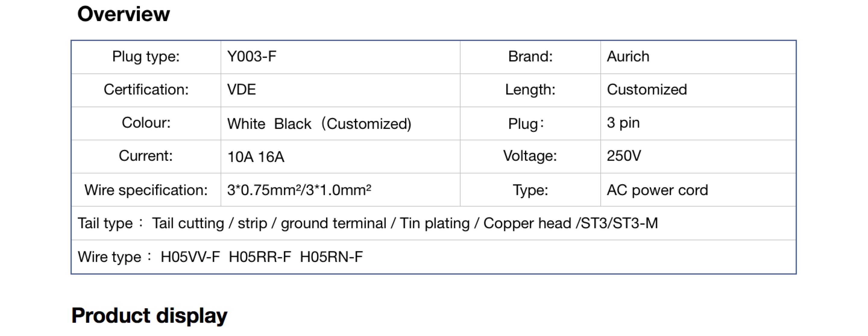This screenshot has height=336, width=868.
Task: Select the Wire specification: label
Action: pyautogui.click(x=146, y=190)
